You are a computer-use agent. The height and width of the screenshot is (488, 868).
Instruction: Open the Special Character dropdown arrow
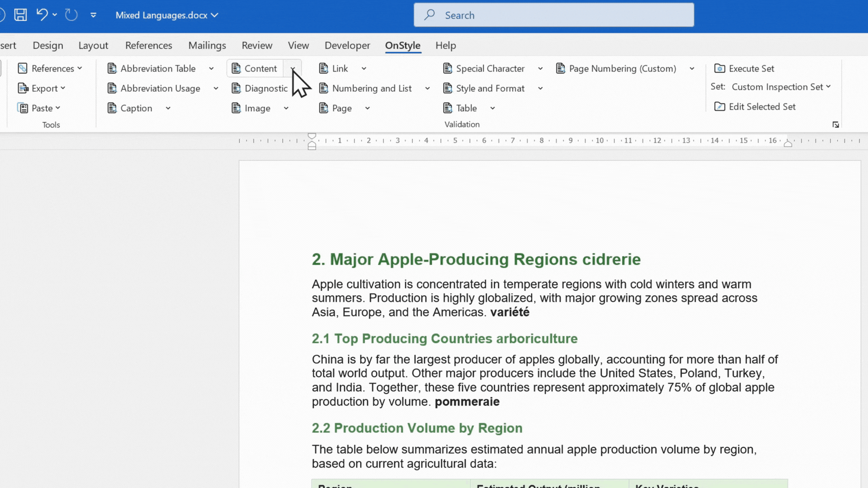click(540, 69)
